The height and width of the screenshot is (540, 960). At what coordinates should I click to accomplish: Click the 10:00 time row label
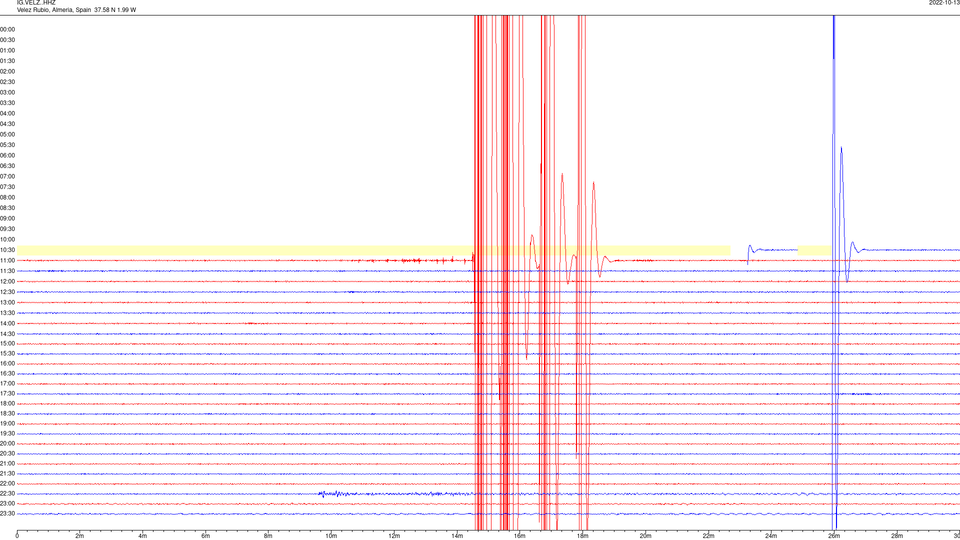pyautogui.click(x=7, y=239)
